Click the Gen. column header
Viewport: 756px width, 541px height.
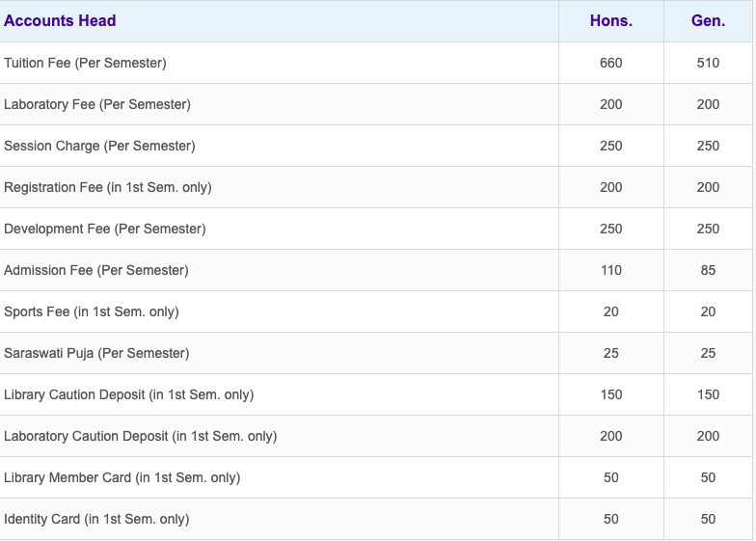[x=709, y=21]
